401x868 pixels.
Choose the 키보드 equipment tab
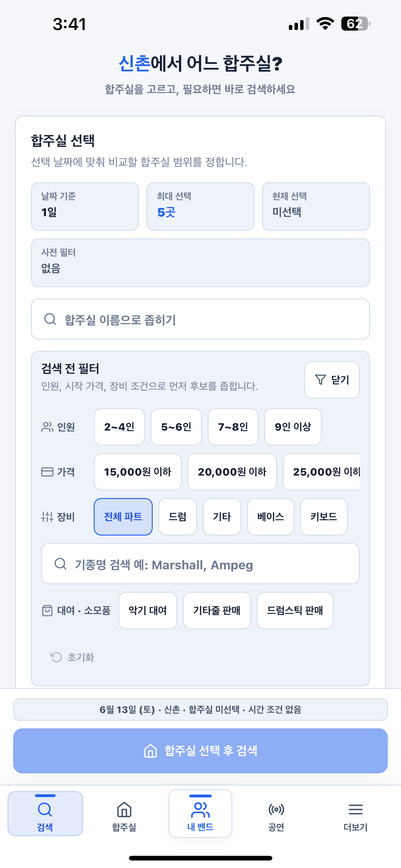(x=324, y=516)
